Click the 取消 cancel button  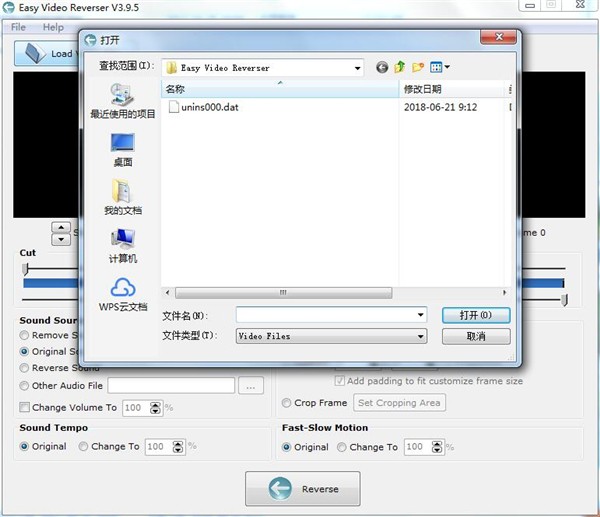pos(476,336)
